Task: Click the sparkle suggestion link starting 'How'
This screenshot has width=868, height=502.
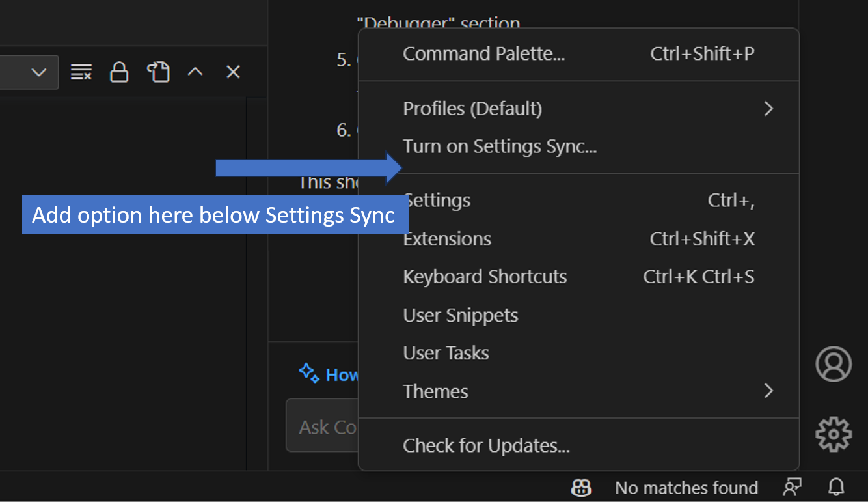Action: tap(329, 374)
